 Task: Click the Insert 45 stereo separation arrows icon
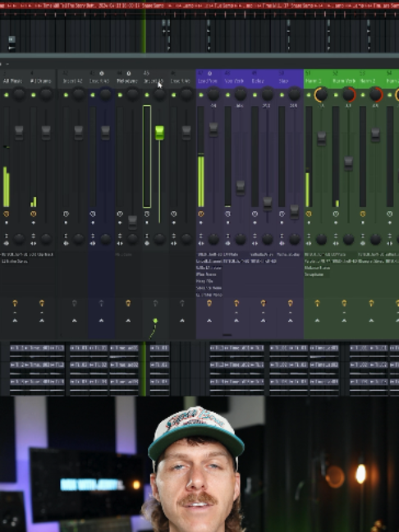coord(147,243)
